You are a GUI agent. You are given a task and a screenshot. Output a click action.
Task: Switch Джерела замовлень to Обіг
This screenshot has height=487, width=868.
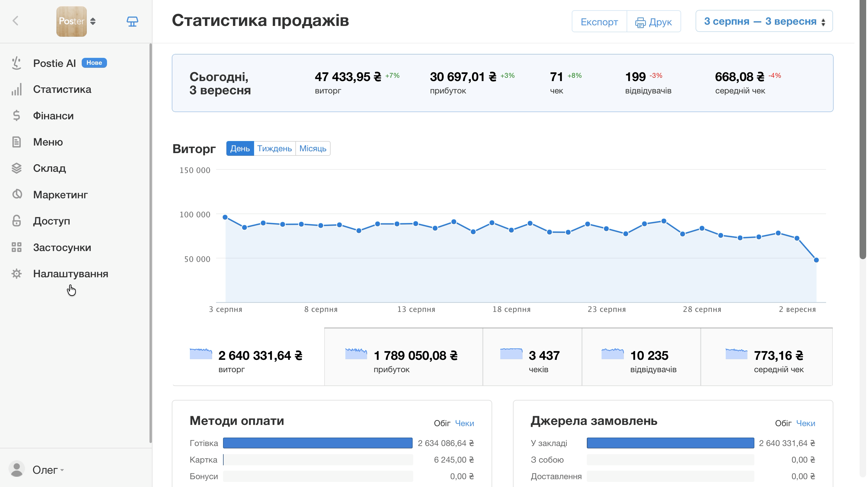[x=783, y=423]
